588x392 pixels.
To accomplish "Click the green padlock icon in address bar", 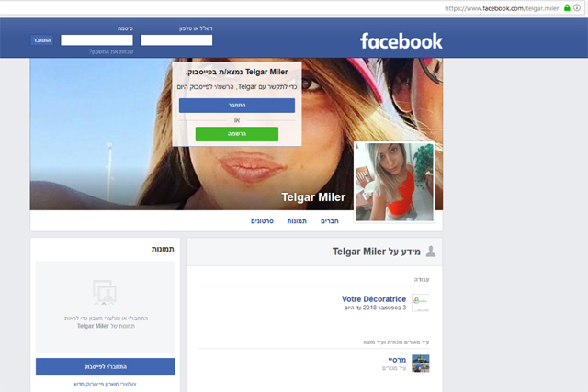I will (x=566, y=7).
